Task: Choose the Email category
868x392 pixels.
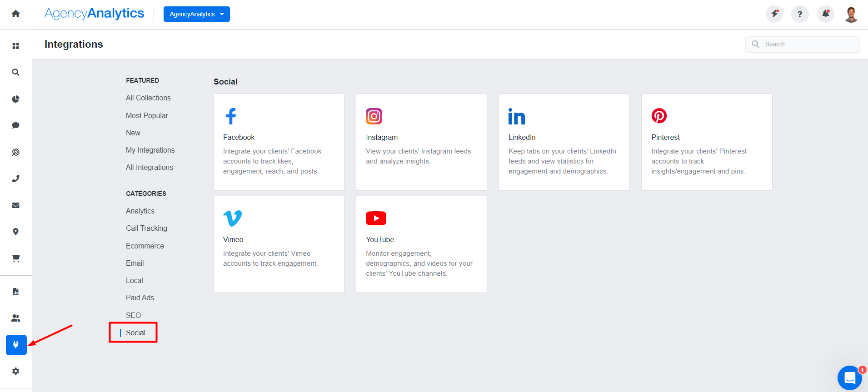Action: pyautogui.click(x=135, y=263)
